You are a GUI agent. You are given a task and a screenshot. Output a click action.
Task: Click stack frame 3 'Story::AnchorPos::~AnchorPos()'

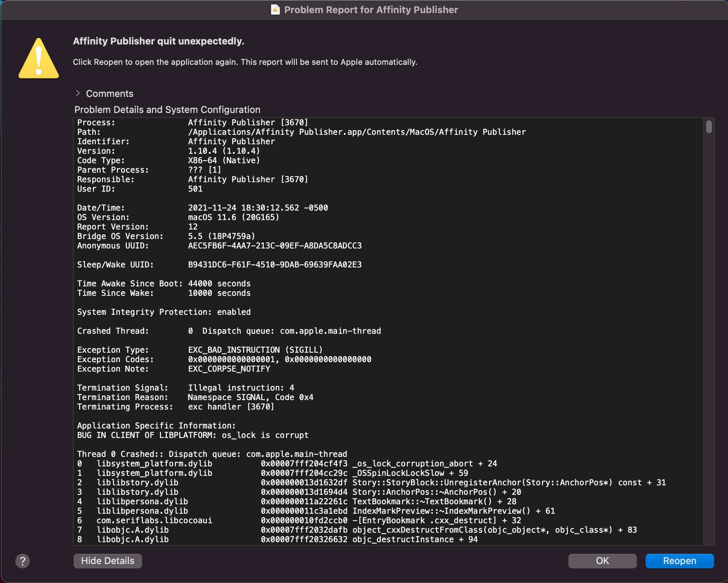[299, 492]
